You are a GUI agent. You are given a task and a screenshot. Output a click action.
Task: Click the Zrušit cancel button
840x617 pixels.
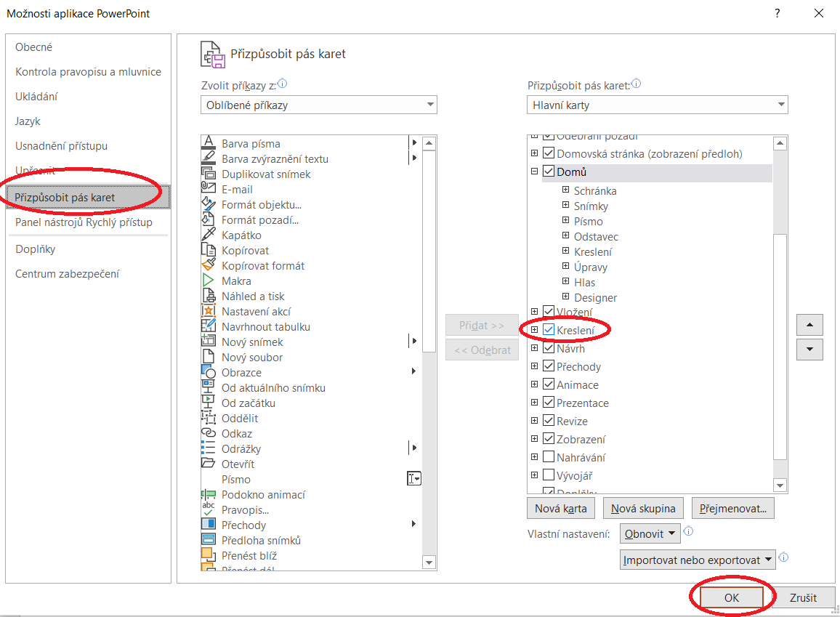click(x=804, y=597)
